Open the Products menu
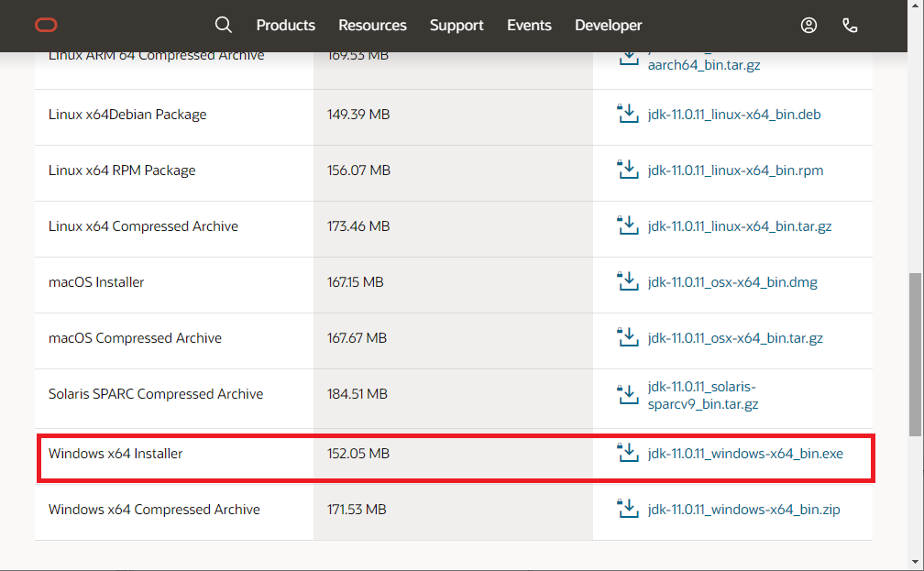Viewport: 924px width, 571px height. 285,26
